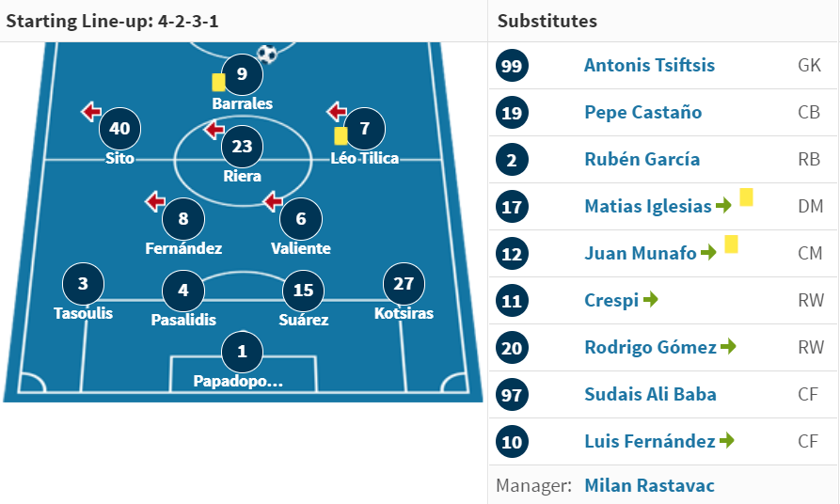Click the number 23 Riera circle
This screenshot has height=504, width=840.
pyautogui.click(x=242, y=147)
